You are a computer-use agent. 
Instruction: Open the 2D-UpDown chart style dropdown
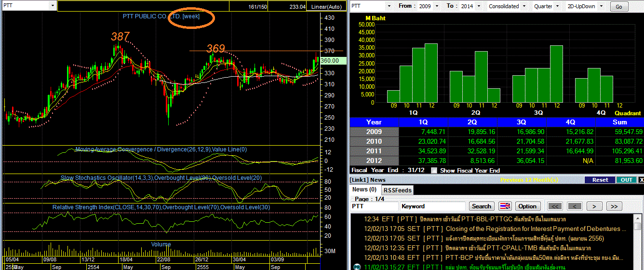601,6
